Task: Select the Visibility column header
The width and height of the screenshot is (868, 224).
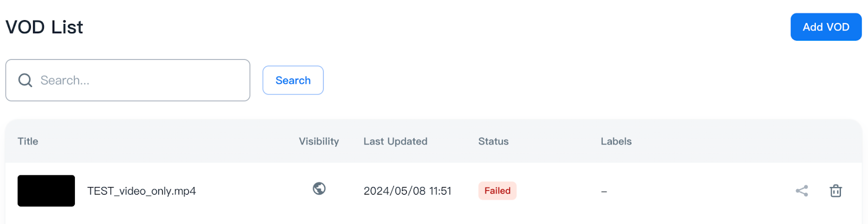Action: [318, 141]
